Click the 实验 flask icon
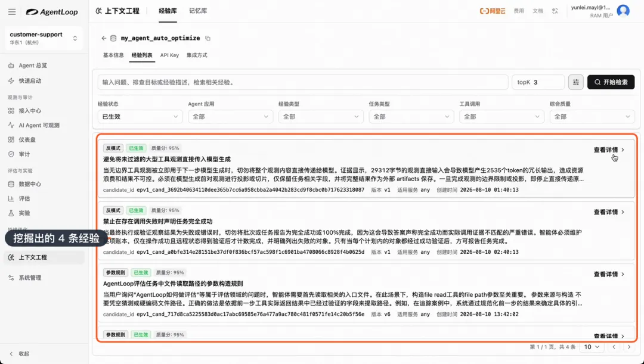This screenshot has width=644, height=364. (x=11, y=213)
